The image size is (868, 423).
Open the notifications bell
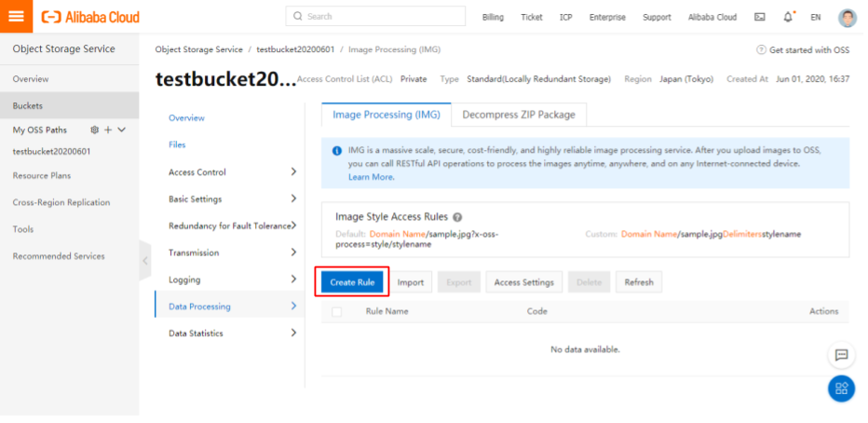click(788, 17)
